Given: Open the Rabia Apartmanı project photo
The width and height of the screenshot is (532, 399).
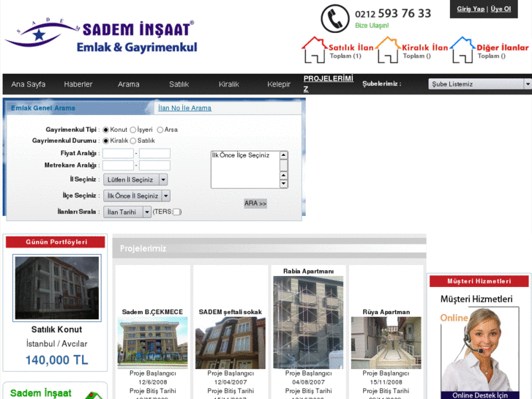Looking at the screenshot, I should point(308,323).
